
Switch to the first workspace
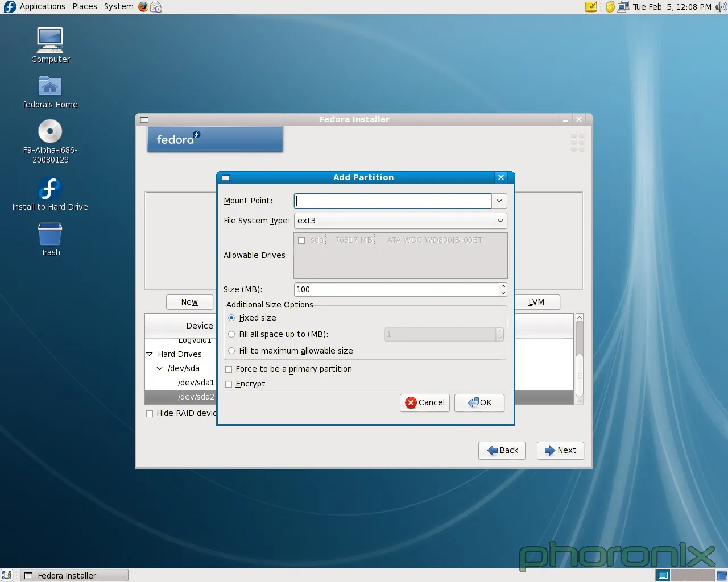663,575
